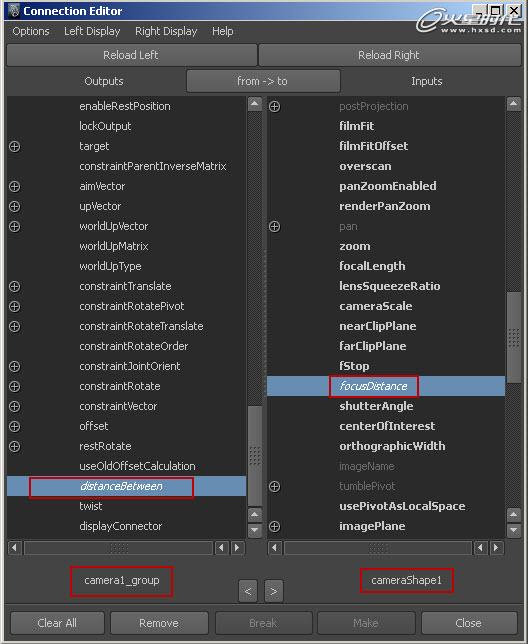528x644 pixels.
Task: Expand the constraintRotateTranslate attribute
Action: pos(14,327)
